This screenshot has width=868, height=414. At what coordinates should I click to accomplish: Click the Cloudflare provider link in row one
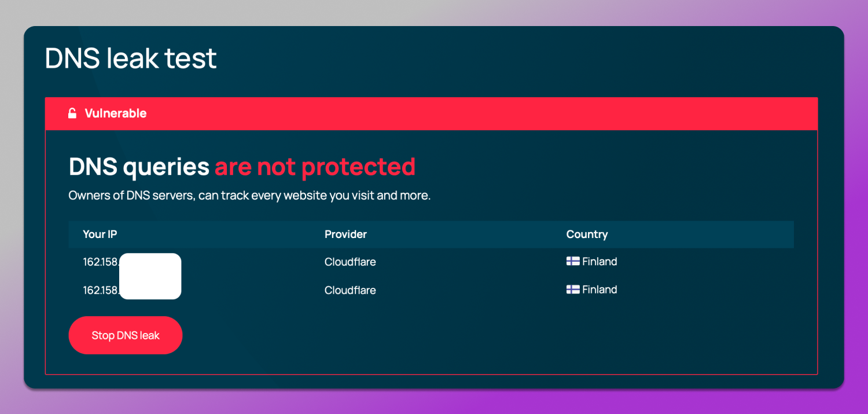pyautogui.click(x=350, y=262)
